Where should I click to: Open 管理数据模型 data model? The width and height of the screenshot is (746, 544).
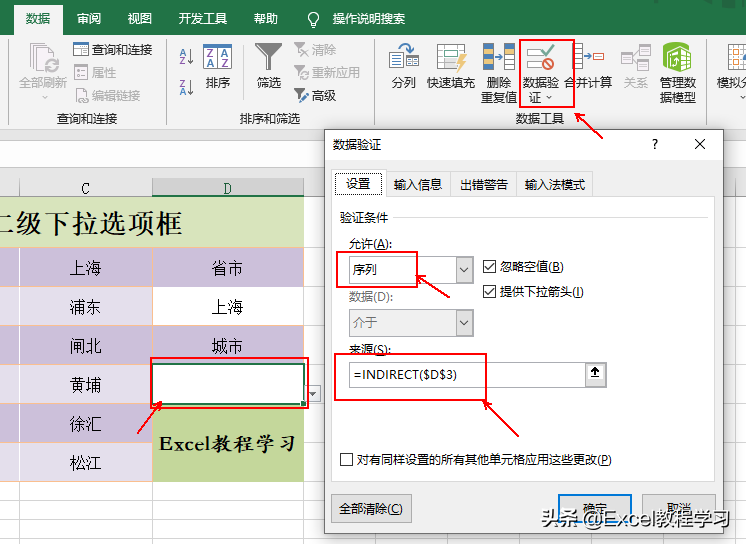coord(677,73)
